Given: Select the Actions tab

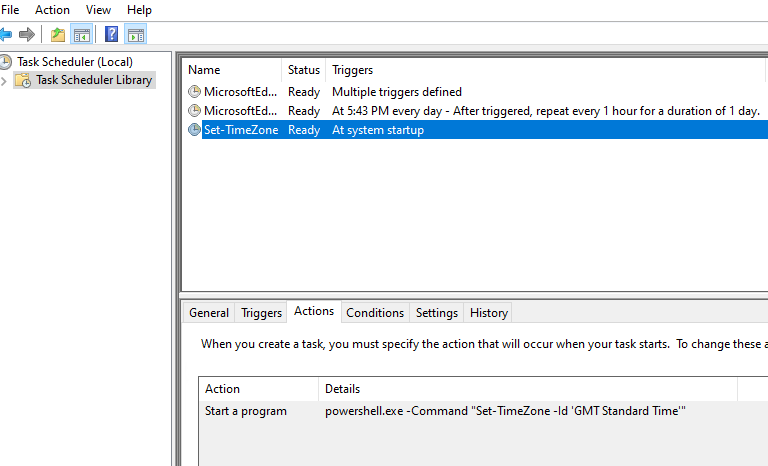Looking at the screenshot, I should pyautogui.click(x=314, y=311).
